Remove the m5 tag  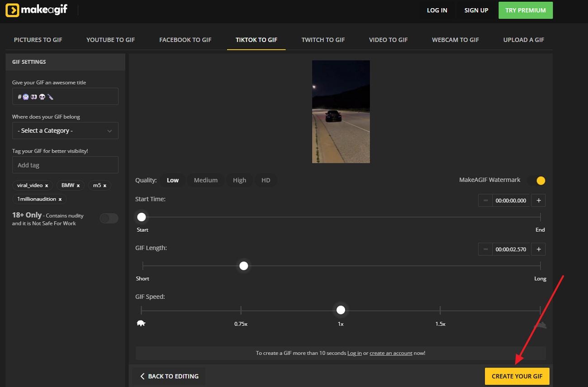pyautogui.click(x=105, y=185)
